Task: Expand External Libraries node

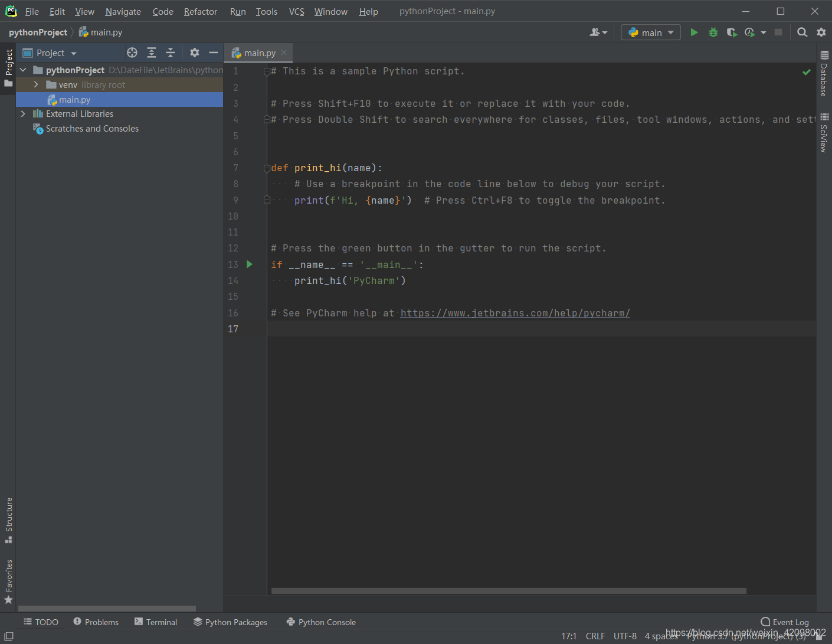Action: click(23, 114)
